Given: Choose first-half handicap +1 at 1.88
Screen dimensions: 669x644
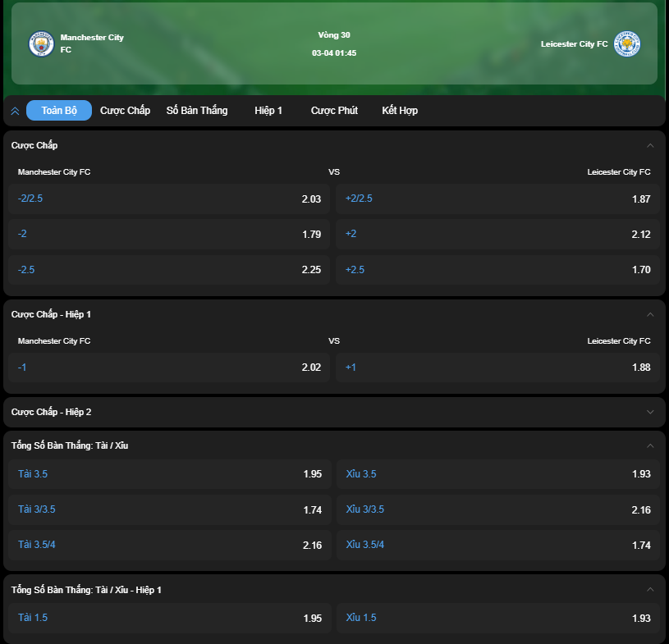Looking at the screenshot, I should 497,368.
